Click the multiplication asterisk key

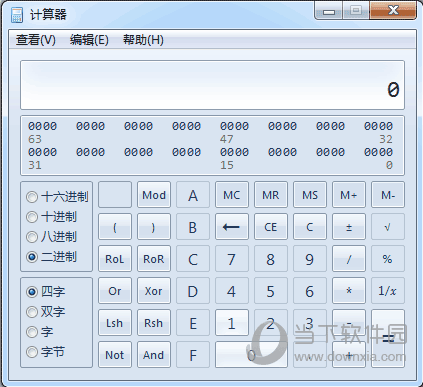(x=349, y=291)
